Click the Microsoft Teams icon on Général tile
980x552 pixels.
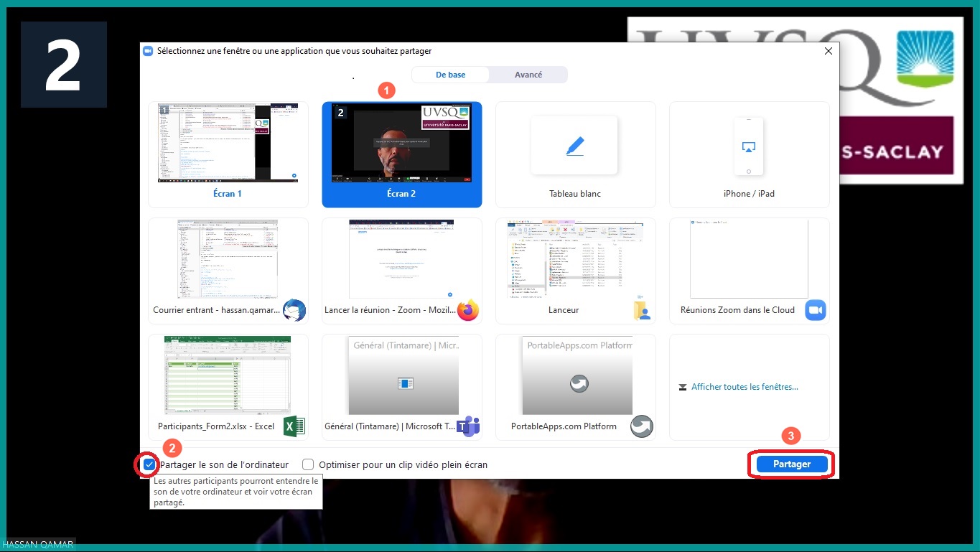point(467,426)
